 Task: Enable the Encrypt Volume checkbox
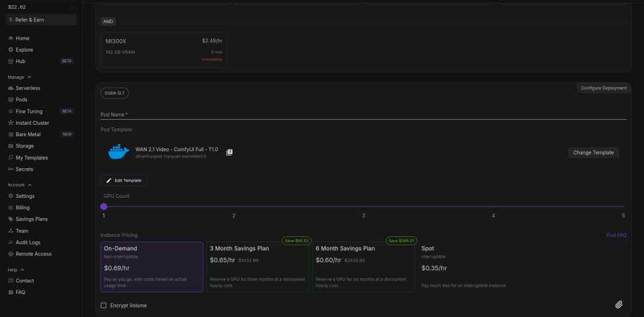[x=104, y=306]
